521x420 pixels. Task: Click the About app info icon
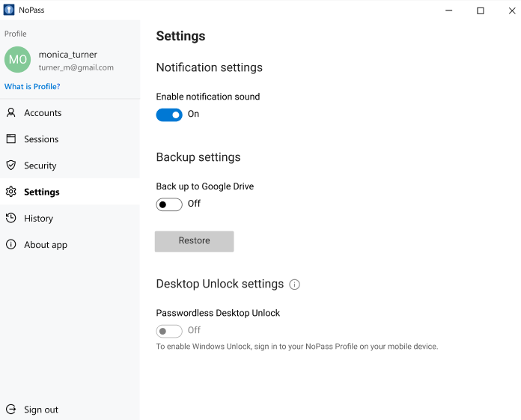pos(11,245)
